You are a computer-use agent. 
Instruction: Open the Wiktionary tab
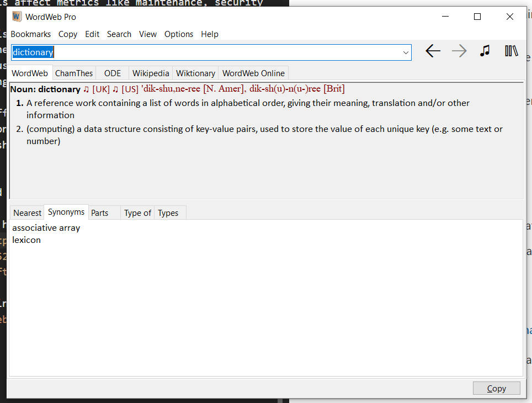pos(195,73)
